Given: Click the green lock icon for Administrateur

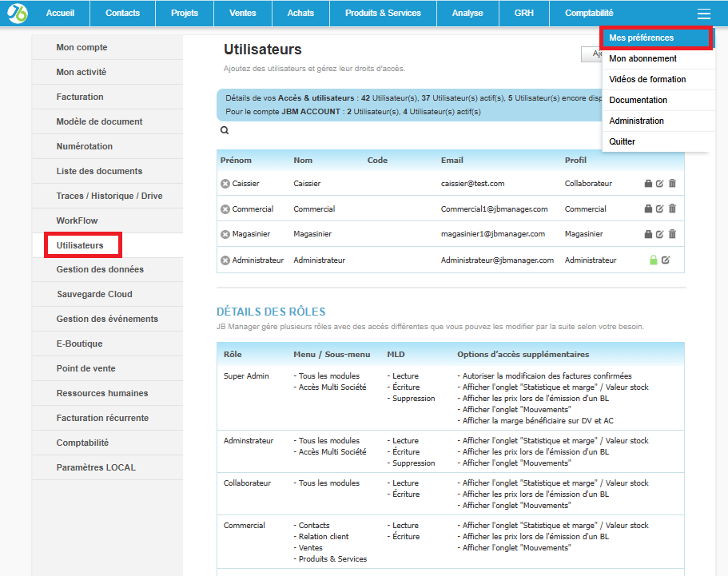Looking at the screenshot, I should (654, 260).
